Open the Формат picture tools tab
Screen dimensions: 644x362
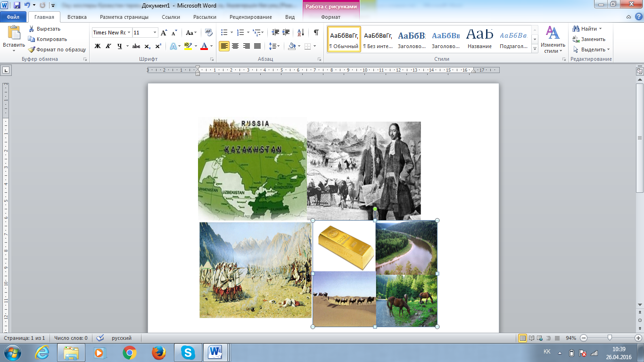pyautogui.click(x=330, y=17)
